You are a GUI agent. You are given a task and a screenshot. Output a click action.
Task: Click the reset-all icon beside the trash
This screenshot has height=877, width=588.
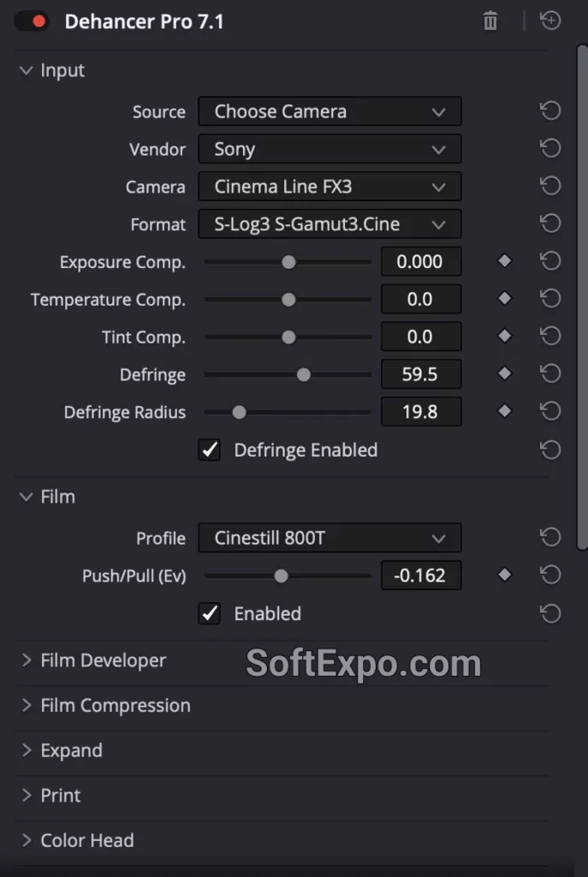[x=549, y=21]
